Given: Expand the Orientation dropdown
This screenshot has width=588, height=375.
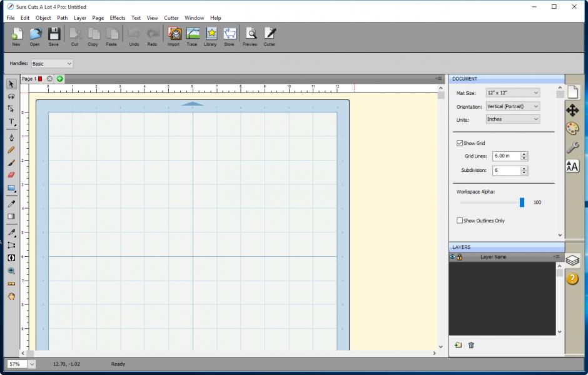Looking at the screenshot, I should (x=513, y=106).
